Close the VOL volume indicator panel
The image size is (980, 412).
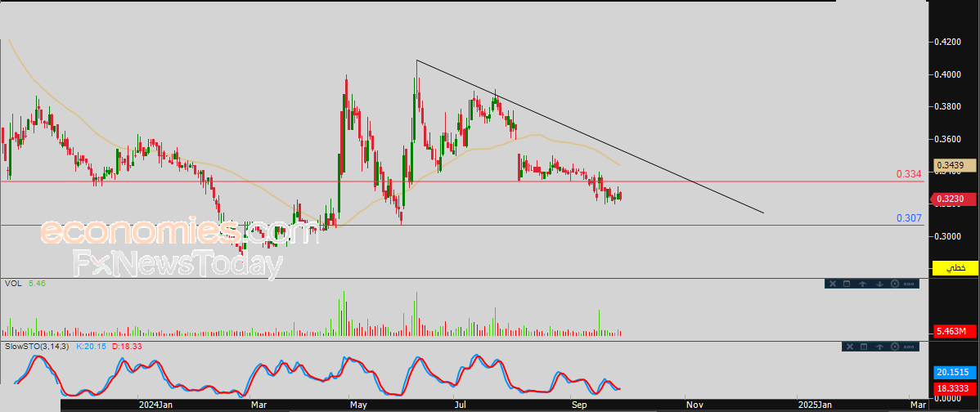[833, 284]
